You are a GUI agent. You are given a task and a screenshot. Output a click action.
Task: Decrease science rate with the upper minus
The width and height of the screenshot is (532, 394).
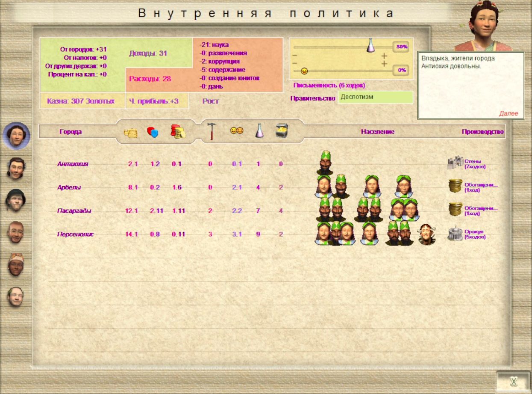[x=294, y=56]
